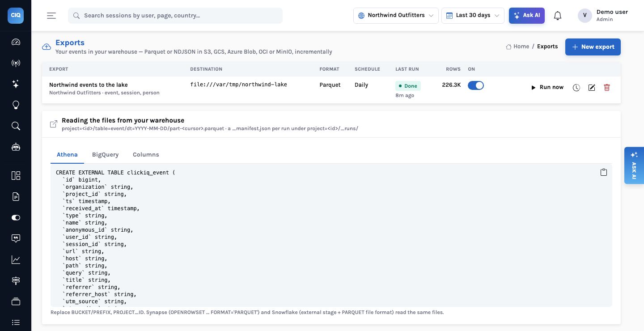Click the New export button
Viewport: 644px width, 331px height.
pos(593,47)
